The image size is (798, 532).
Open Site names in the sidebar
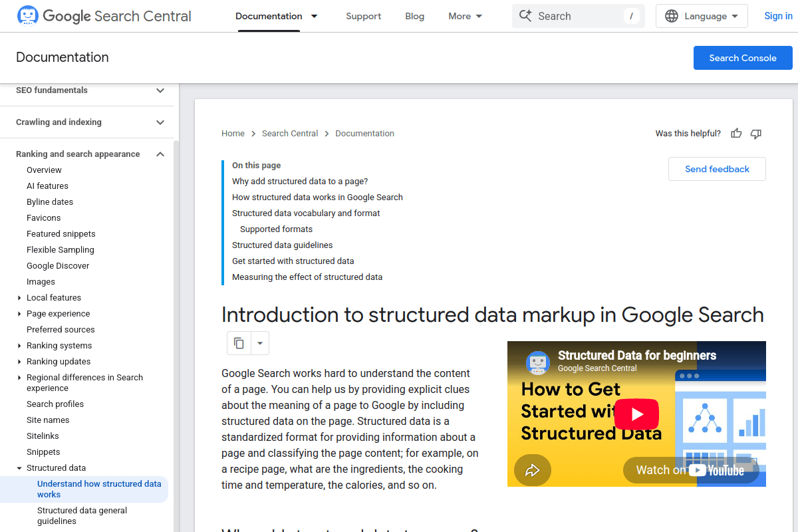[x=48, y=420]
